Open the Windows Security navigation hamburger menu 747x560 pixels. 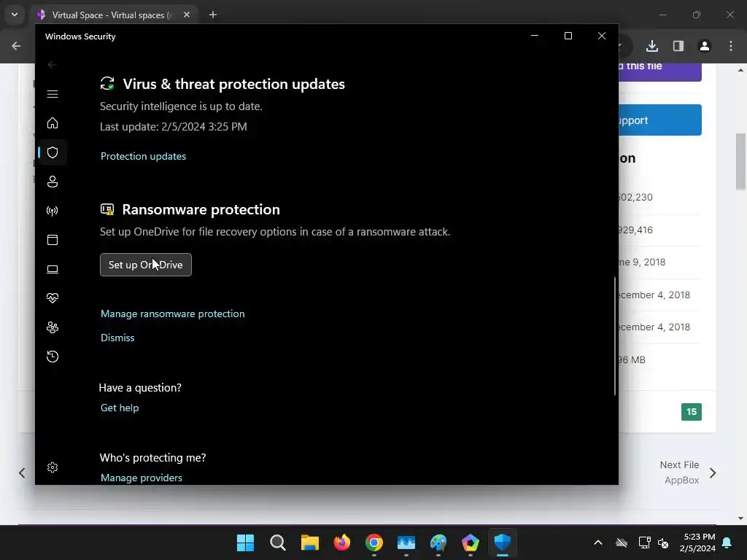(53, 94)
